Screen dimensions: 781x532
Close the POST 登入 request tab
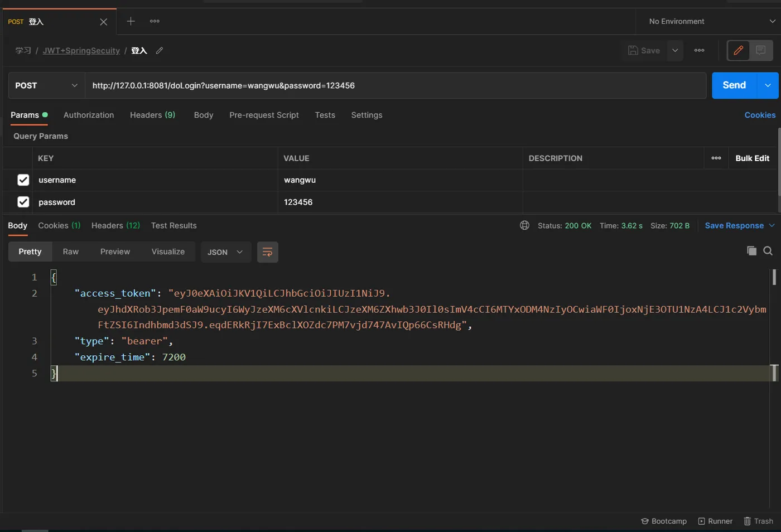point(103,22)
